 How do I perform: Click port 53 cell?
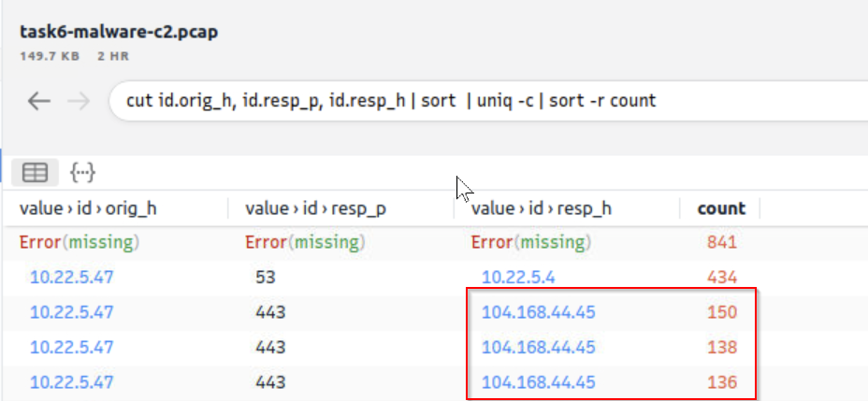[265, 277]
